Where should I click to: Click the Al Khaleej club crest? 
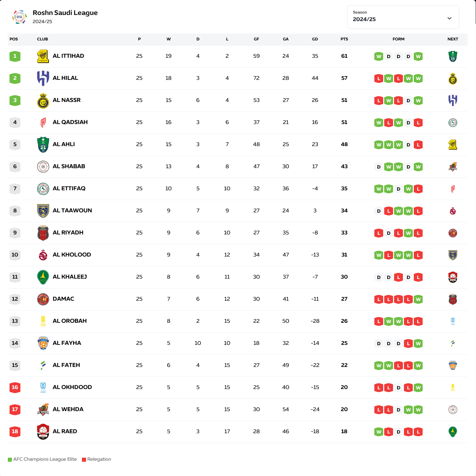pos(43,277)
